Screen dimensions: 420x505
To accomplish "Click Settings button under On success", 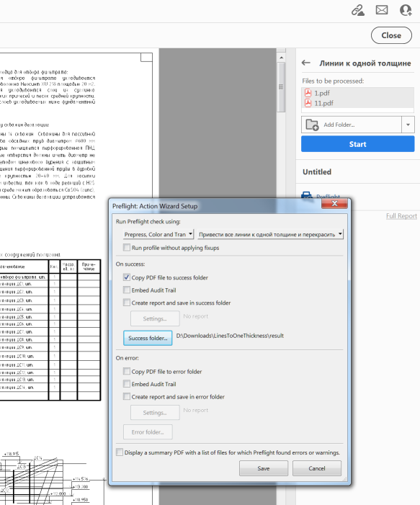I will click(155, 318).
